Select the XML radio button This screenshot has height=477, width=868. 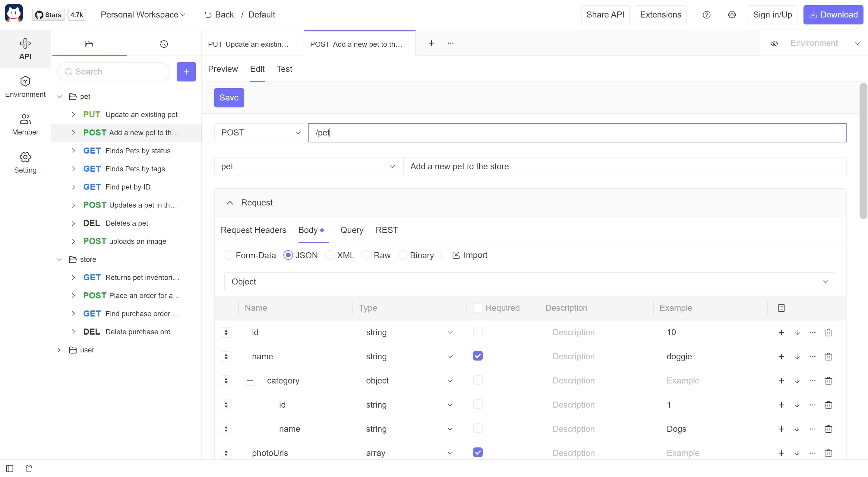coord(330,255)
